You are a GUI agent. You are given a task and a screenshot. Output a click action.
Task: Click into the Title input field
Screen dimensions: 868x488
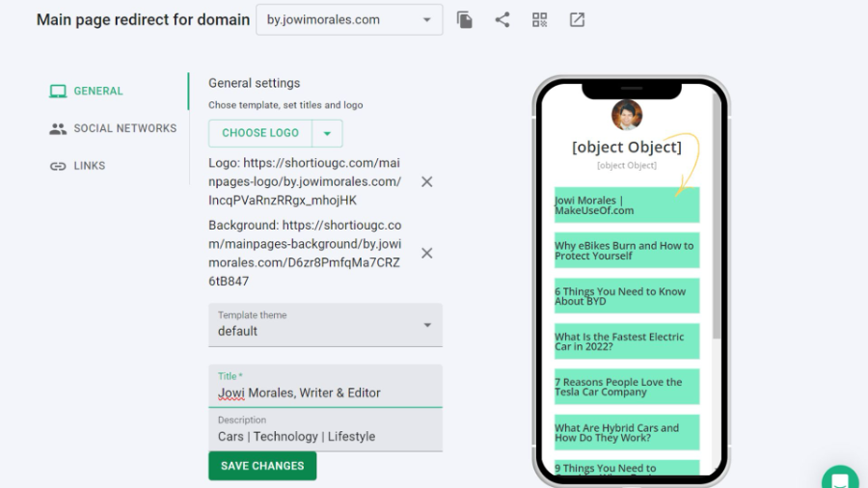tap(326, 386)
